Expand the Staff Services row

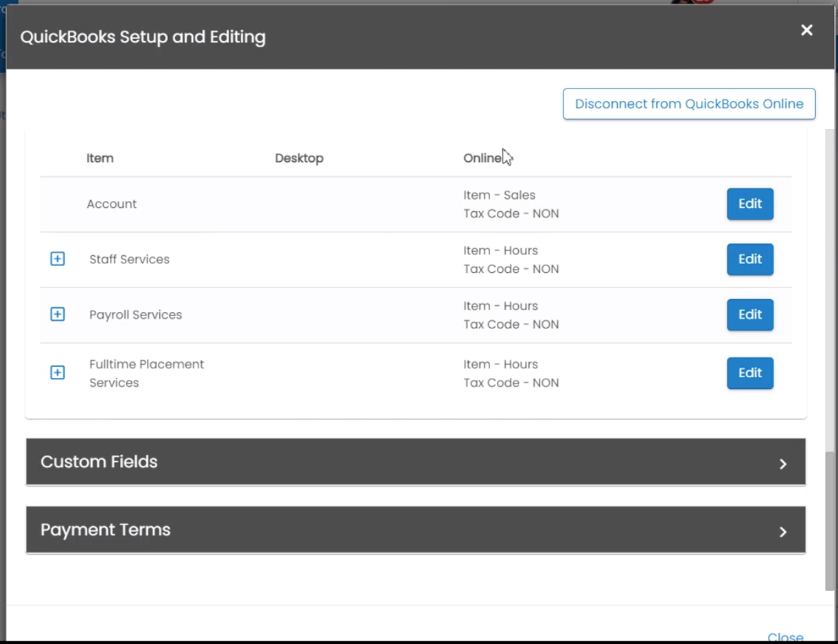point(58,259)
